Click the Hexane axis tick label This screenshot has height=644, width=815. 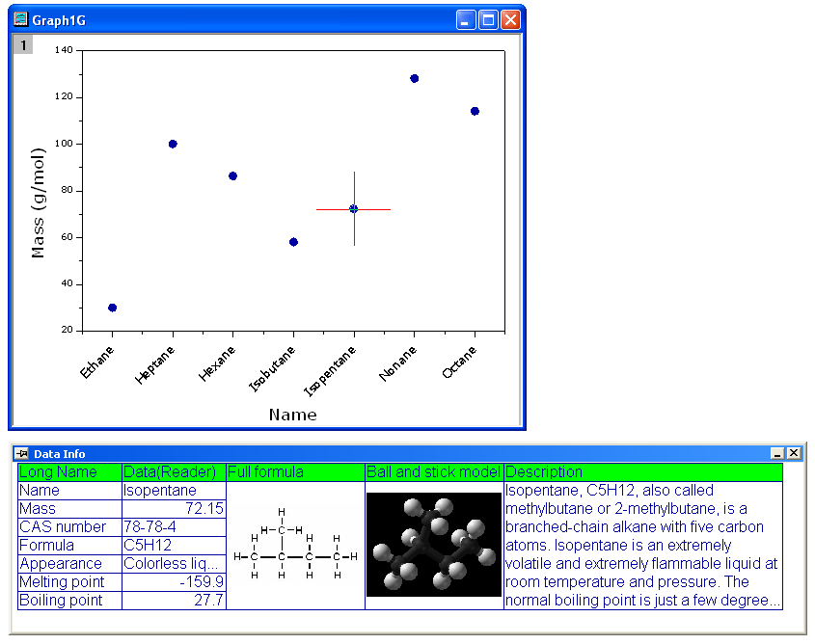(x=217, y=363)
